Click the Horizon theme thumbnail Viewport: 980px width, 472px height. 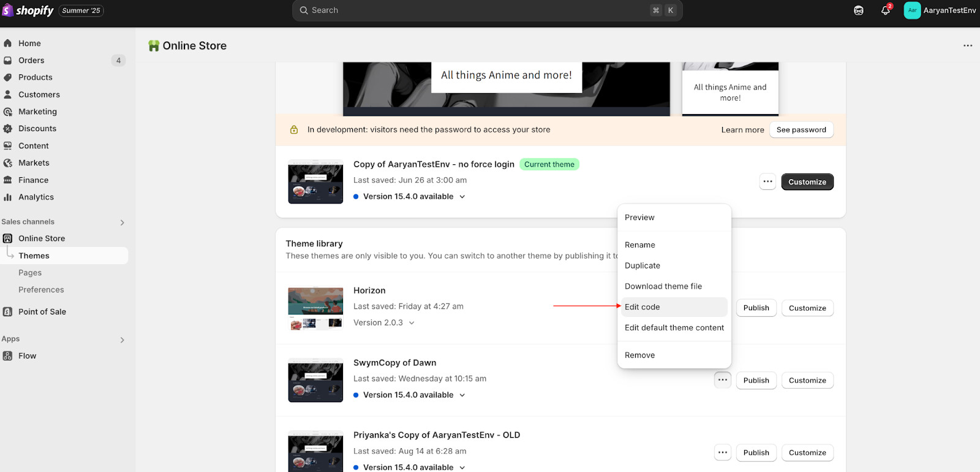click(x=315, y=308)
